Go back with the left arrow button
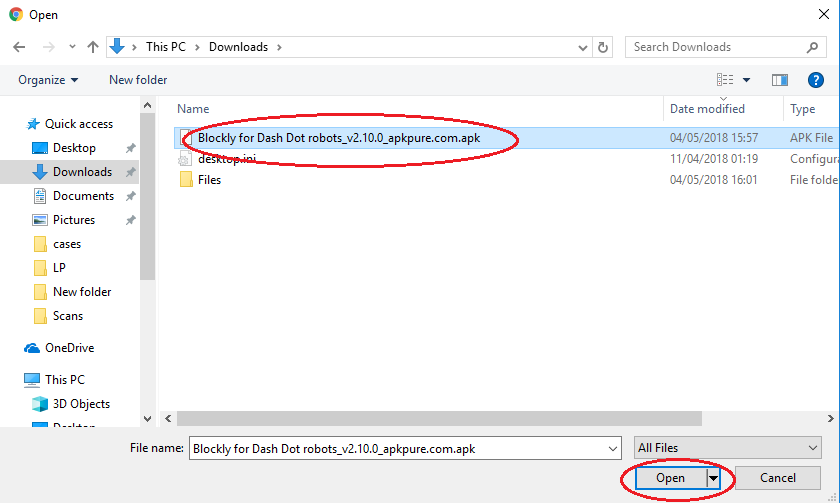Image resolution: width=840 pixels, height=503 pixels. [x=19, y=47]
